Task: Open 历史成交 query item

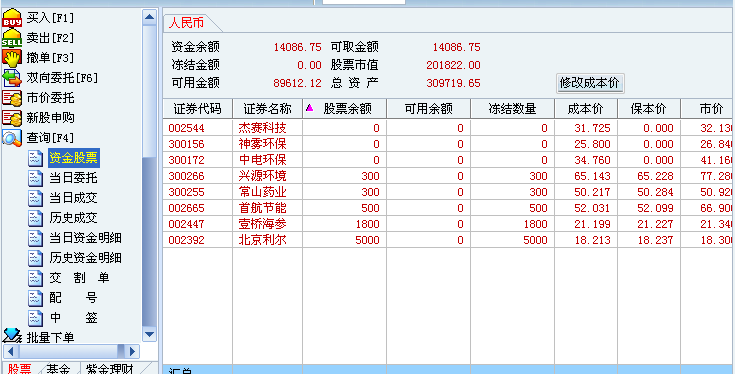Action: click(73, 218)
